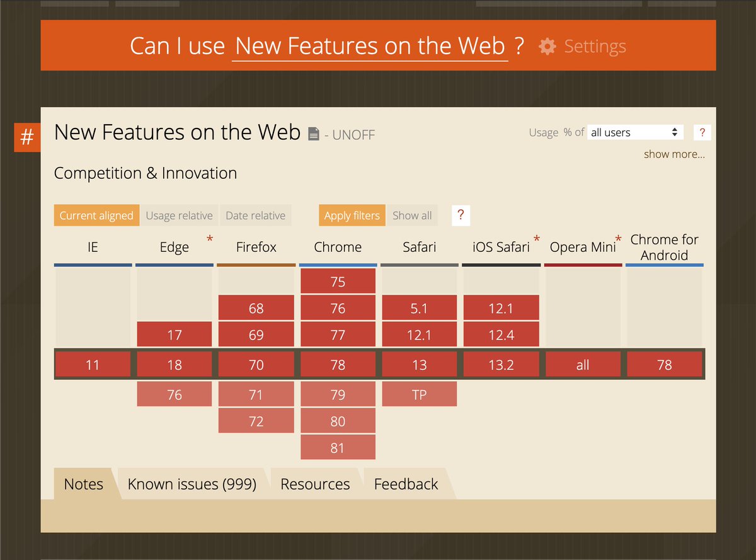Select iOS Safari version 12.1 cell
Image resolution: width=756 pixels, height=560 pixels.
pos(501,309)
